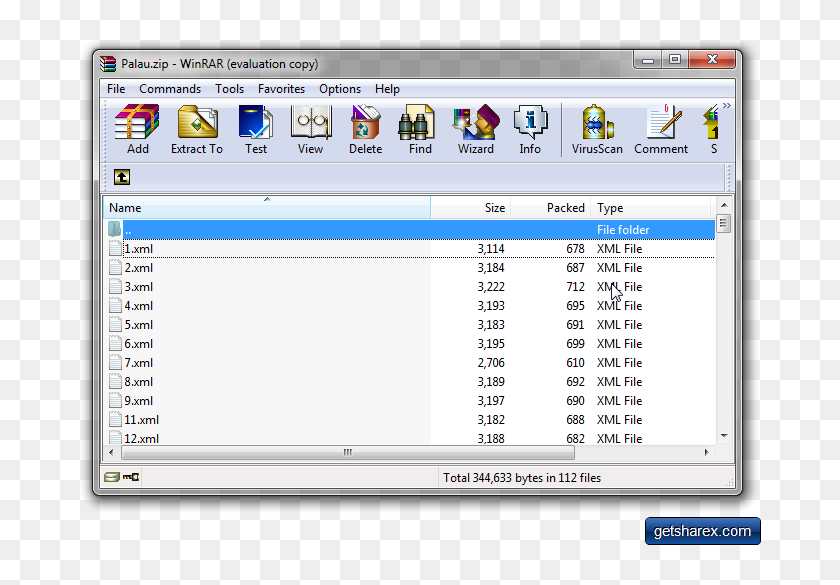Click the horizontal scrollbar left arrow
Viewport: 840px width, 585px height.
tap(111, 452)
